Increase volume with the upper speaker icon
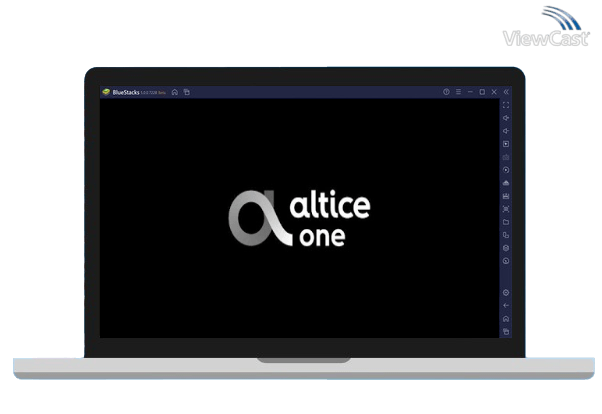 [x=506, y=118]
